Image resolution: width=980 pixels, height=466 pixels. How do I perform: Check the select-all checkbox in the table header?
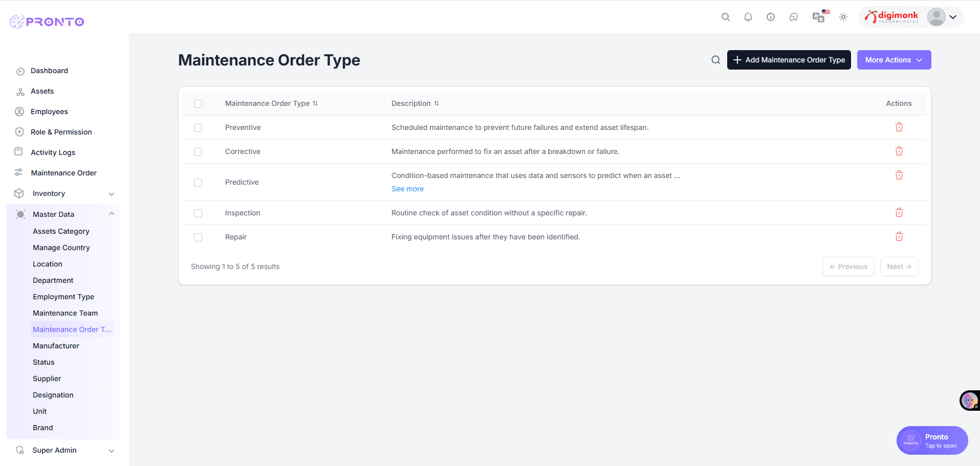[198, 103]
